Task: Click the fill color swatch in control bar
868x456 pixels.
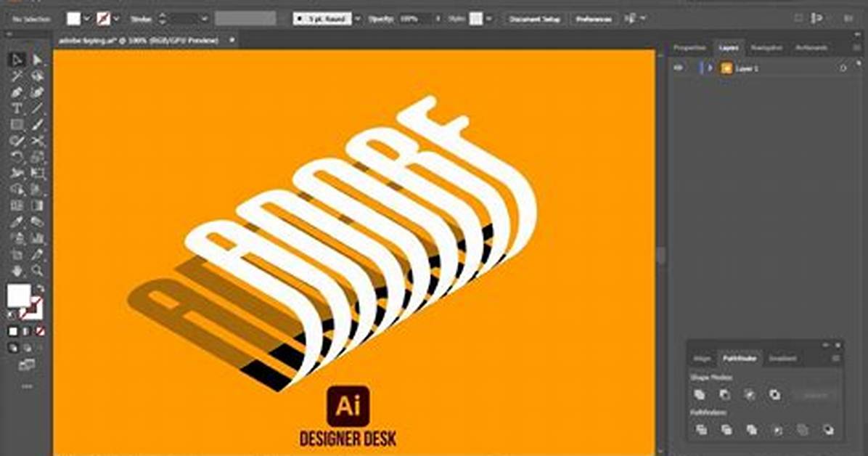Action: click(73, 19)
